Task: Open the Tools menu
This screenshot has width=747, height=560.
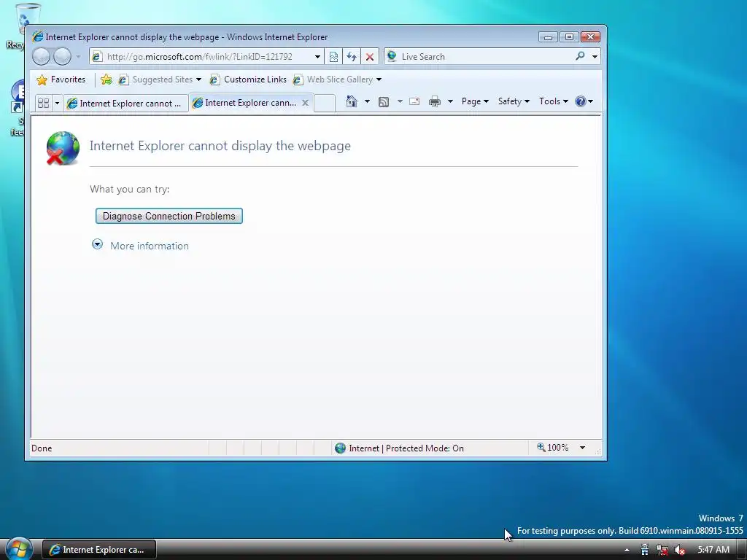Action: click(x=553, y=101)
